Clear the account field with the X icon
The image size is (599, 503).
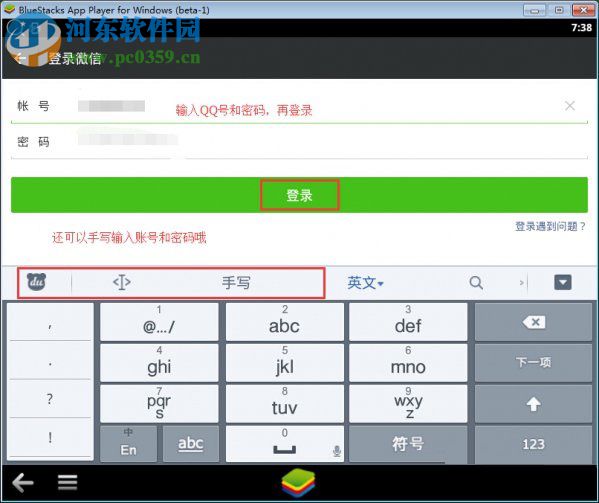(x=570, y=105)
